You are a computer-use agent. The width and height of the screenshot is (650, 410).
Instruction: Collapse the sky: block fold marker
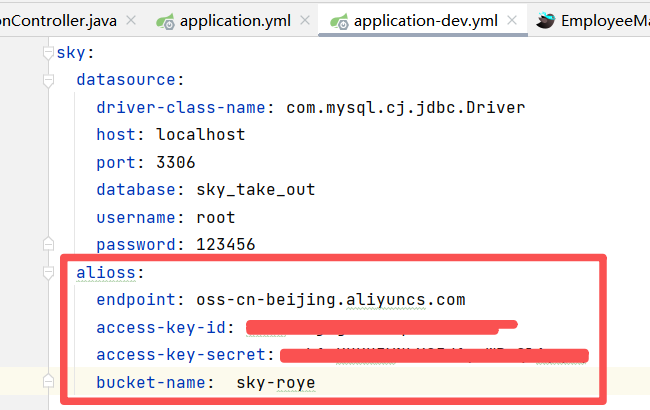48,53
